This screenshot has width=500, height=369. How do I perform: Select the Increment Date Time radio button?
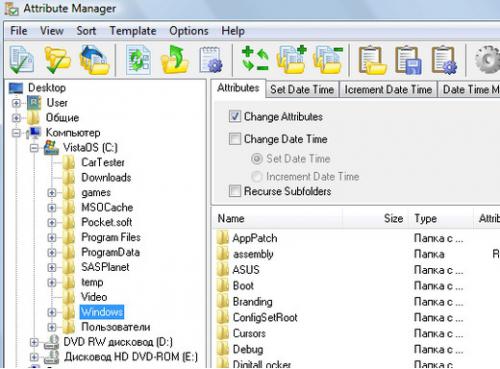tap(257, 176)
